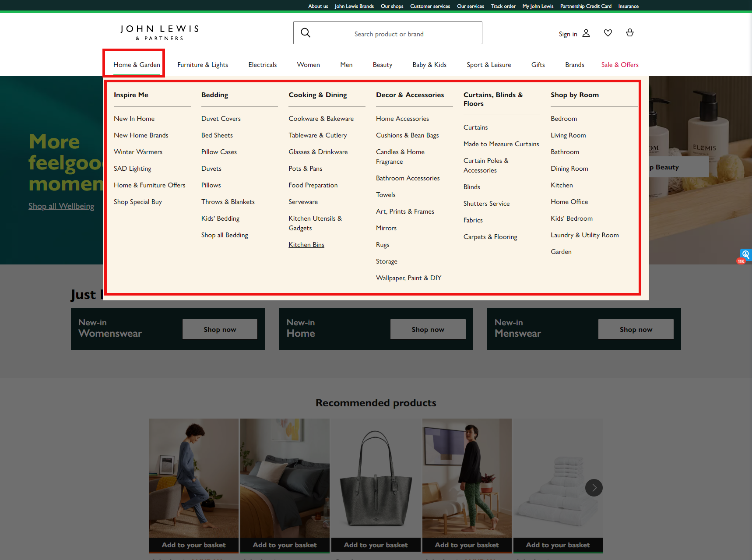The width and height of the screenshot is (752, 560).
Task: Switch to the Sale & Offers section
Action: 619,64
